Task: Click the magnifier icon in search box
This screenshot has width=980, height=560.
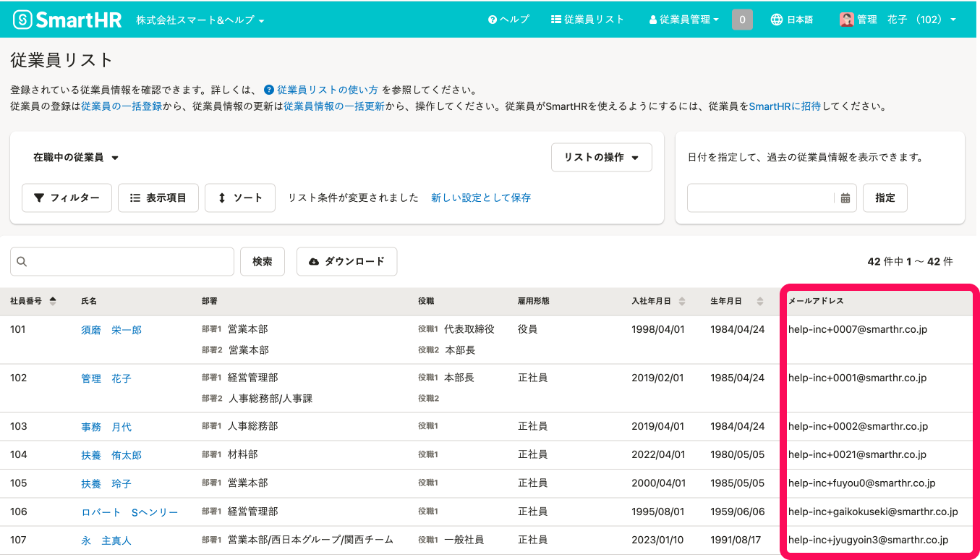Action: point(22,262)
